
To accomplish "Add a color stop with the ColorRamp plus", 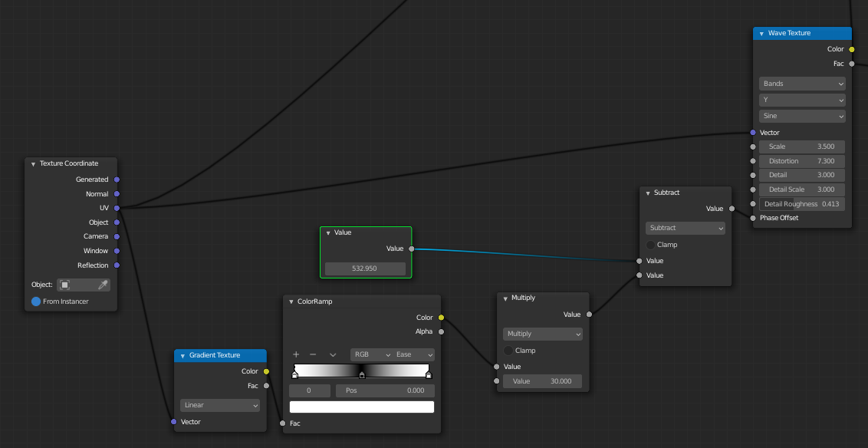I will click(x=296, y=354).
